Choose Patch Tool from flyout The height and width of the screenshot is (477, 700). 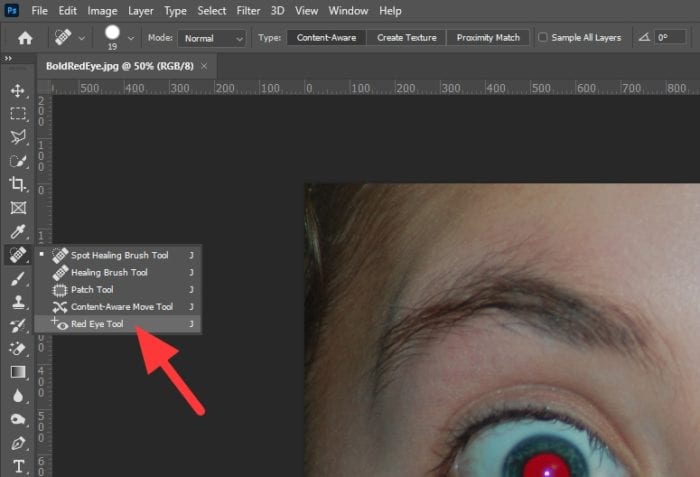click(x=118, y=289)
